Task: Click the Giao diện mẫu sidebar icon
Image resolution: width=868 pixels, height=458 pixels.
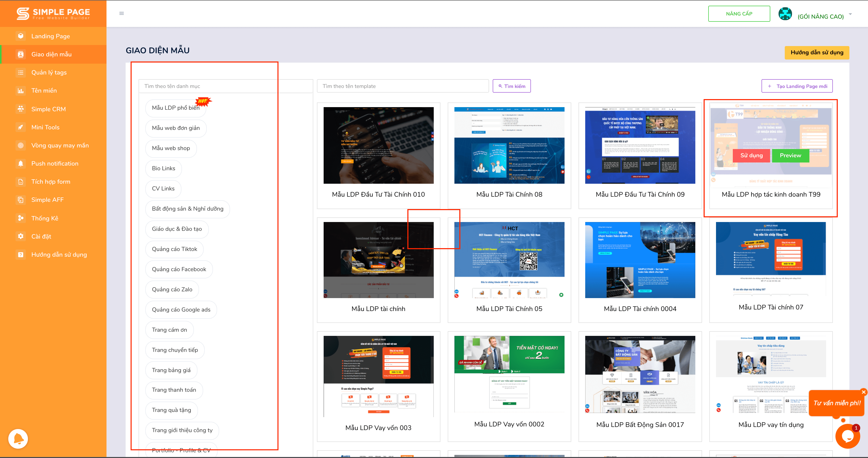Action: pyautogui.click(x=20, y=54)
